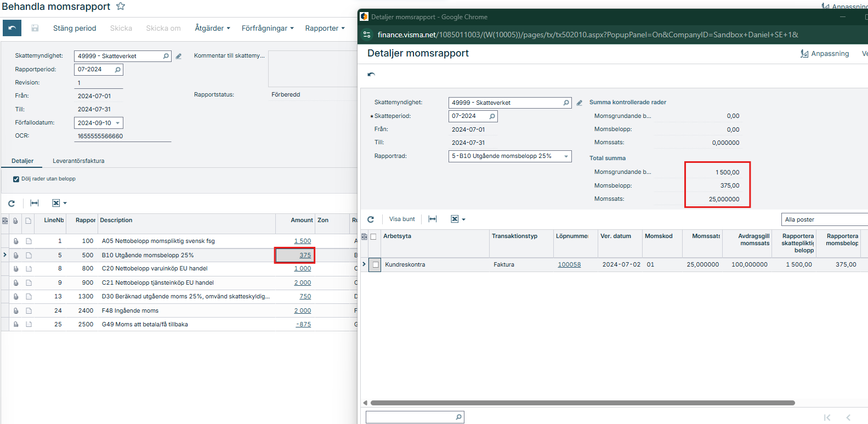Open the Åtgärder dropdown menu
This screenshot has height=424, width=868.
pyautogui.click(x=212, y=28)
